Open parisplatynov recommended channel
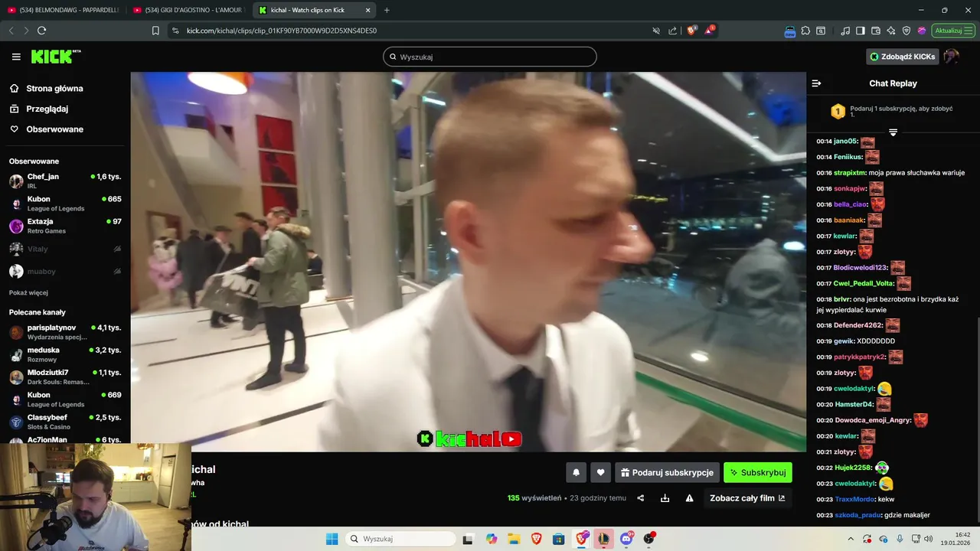 tap(65, 332)
